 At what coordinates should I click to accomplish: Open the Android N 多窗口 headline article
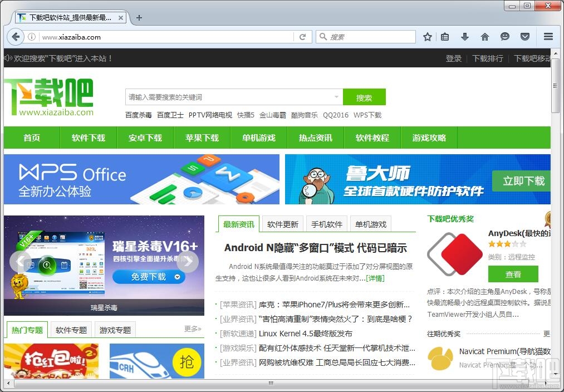[x=316, y=248]
